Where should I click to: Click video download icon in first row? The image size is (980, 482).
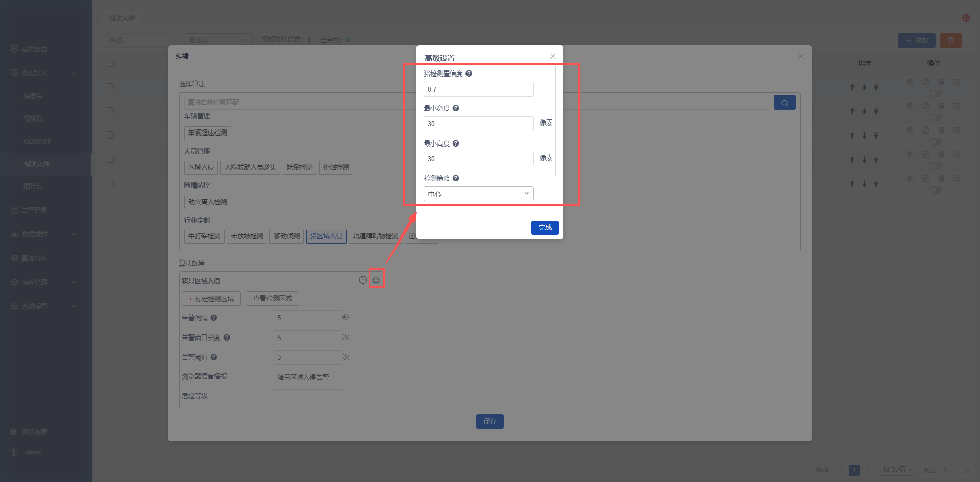(957, 82)
